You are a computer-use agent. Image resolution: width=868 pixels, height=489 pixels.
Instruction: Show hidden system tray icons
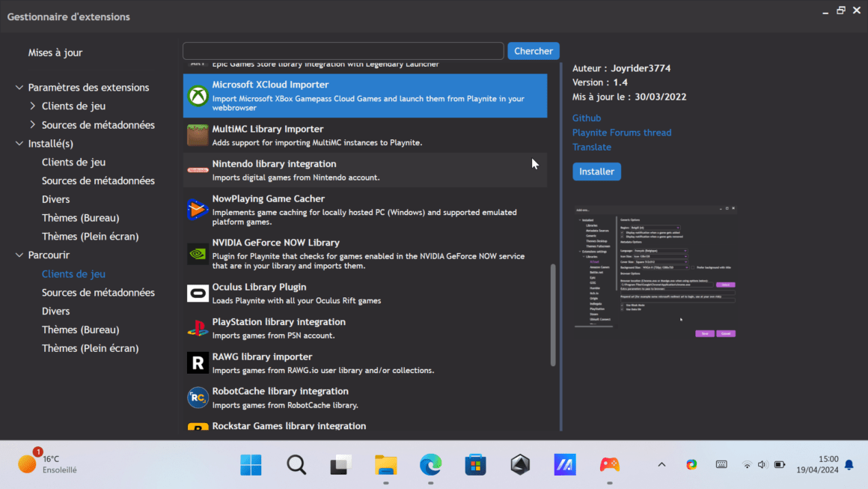point(661,464)
